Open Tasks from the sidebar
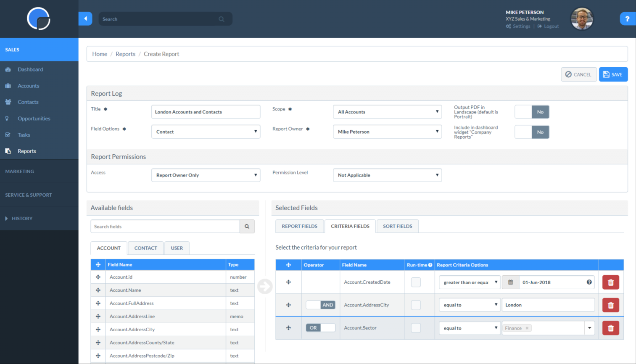Image resolution: width=636 pixels, height=364 pixels. (24, 135)
